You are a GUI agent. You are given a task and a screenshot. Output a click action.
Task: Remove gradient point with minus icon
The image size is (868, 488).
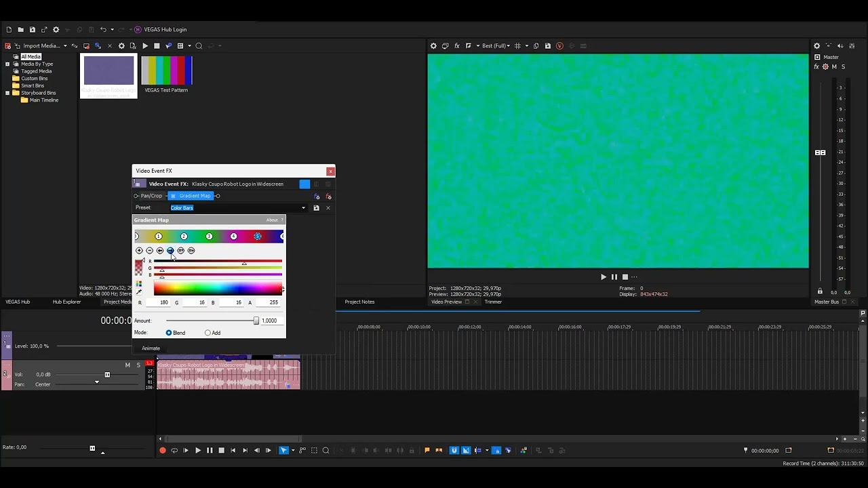[150, 251]
